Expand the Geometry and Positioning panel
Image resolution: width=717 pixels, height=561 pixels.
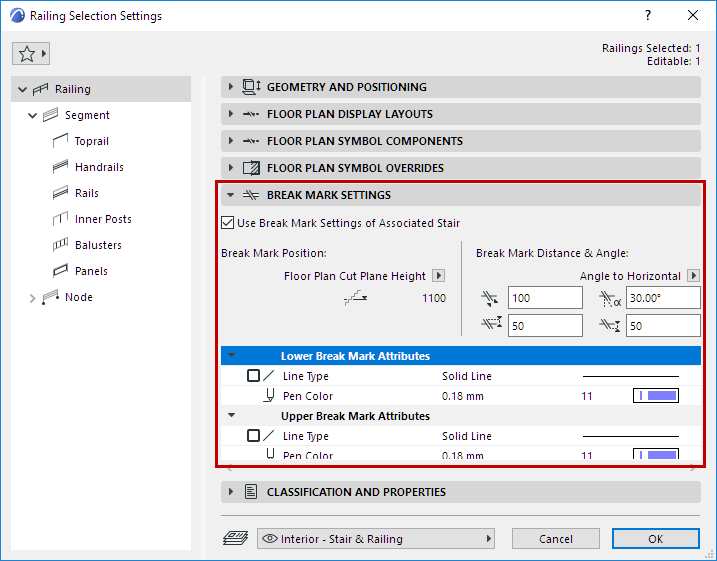pos(231,87)
